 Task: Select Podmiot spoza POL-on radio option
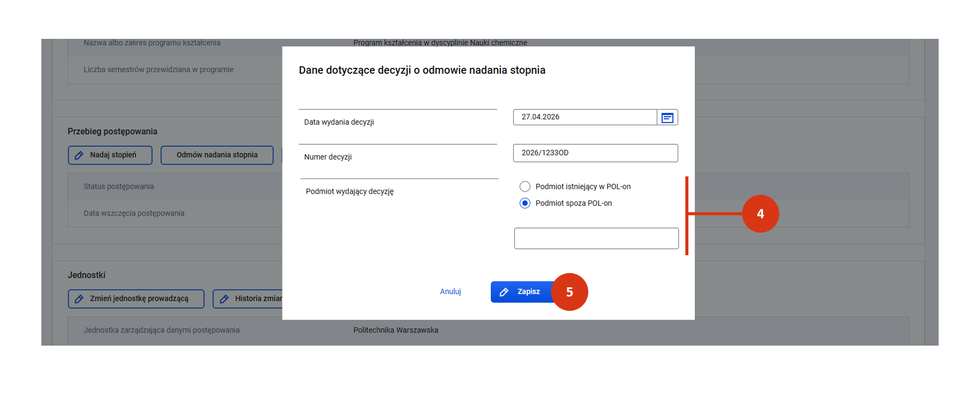click(x=524, y=203)
